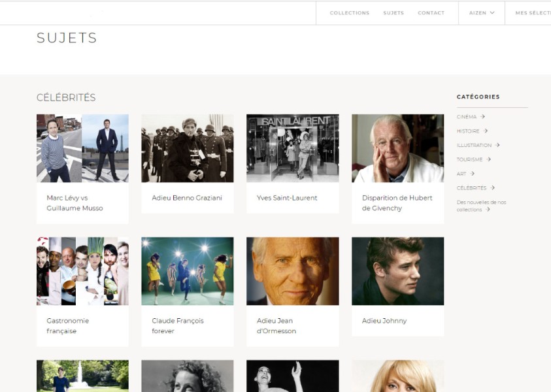Open the Hubert de Givenchy portrait
Image resolution: width=551 pixels, height=392 pixels.
398,148
